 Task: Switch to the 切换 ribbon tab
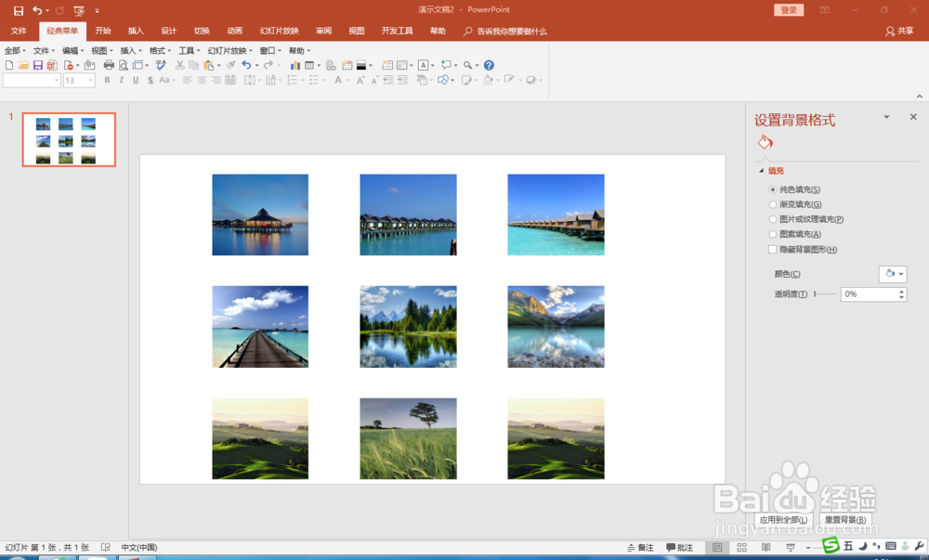tap(202, 31)
